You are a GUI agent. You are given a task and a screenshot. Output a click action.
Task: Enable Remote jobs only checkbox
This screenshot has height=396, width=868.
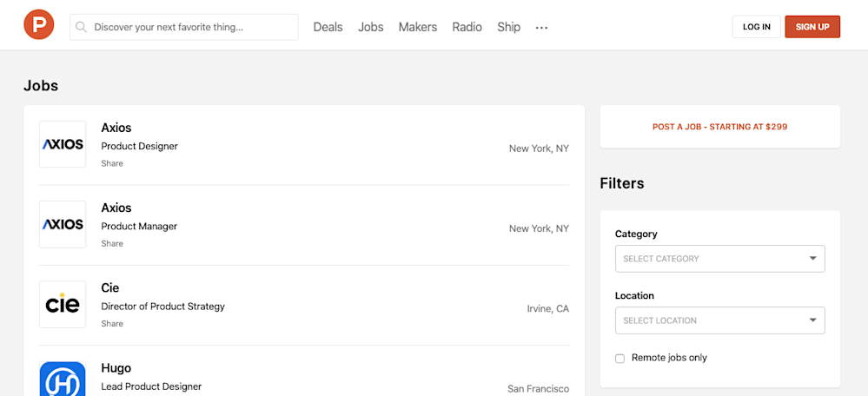[620, 358]
